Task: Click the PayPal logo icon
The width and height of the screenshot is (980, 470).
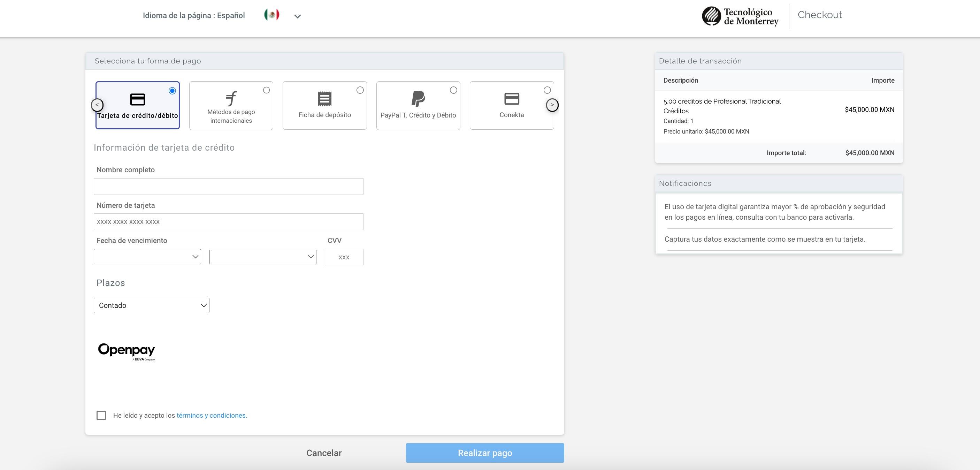Action: pyautogui.click(x=418, y=99)
